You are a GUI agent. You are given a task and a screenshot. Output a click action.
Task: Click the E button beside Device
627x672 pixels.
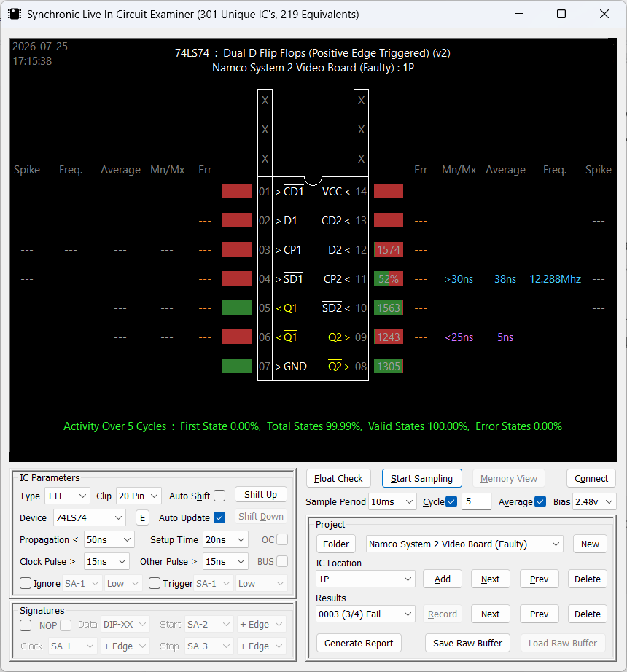point(142,517)
